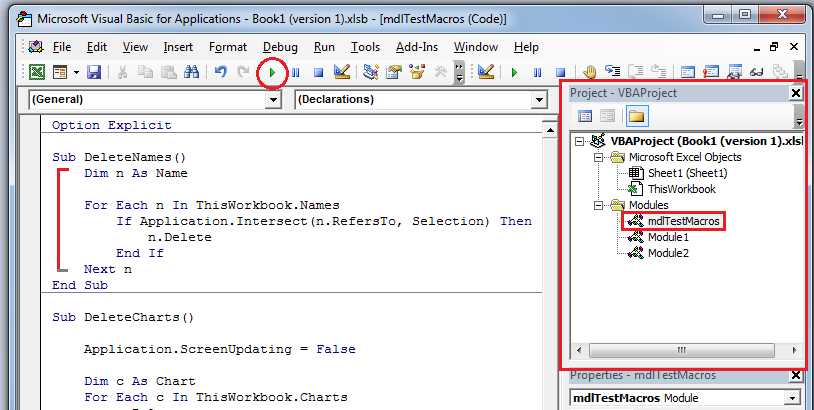Click View Code in Project panel
Screen dimensions: 814x410
coord(585,116)
